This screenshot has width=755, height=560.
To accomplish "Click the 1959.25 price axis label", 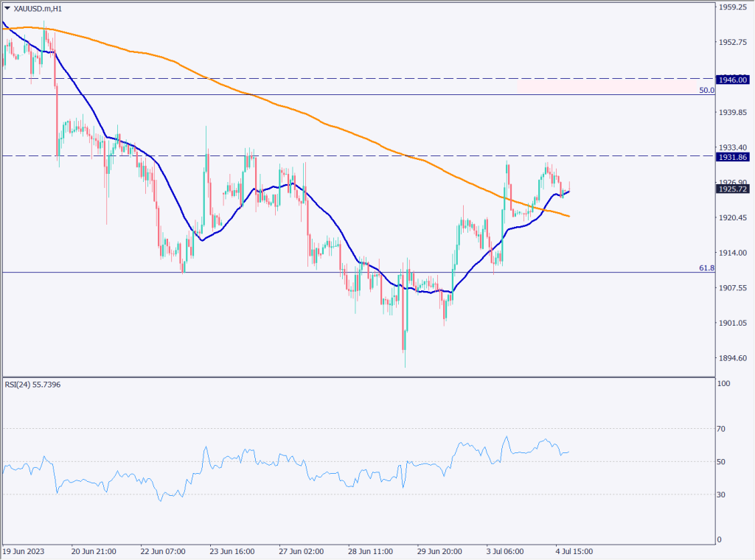I will (x=734, y=7).
